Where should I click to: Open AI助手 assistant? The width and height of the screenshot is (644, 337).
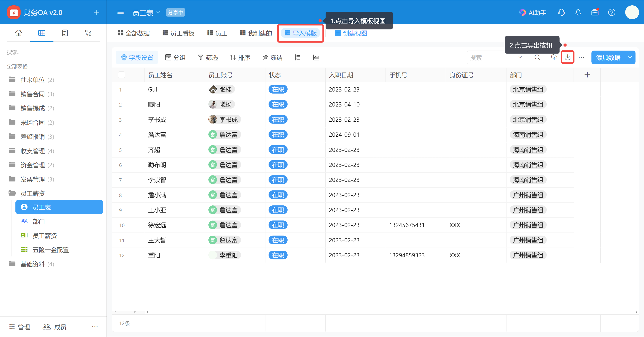click(x=533, y=13)
